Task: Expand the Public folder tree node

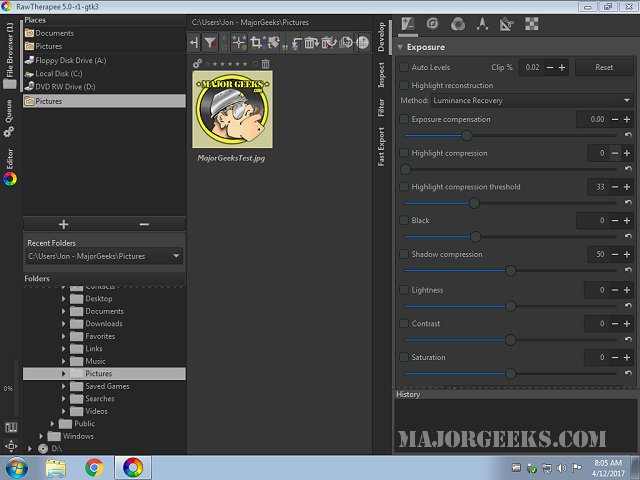Action: click(x=52, y=424)
